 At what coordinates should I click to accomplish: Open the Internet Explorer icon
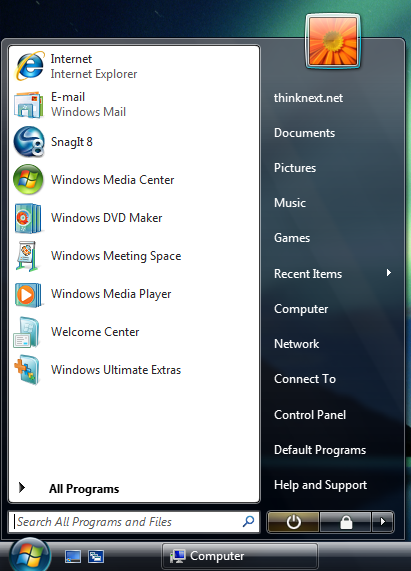[30, 66]
